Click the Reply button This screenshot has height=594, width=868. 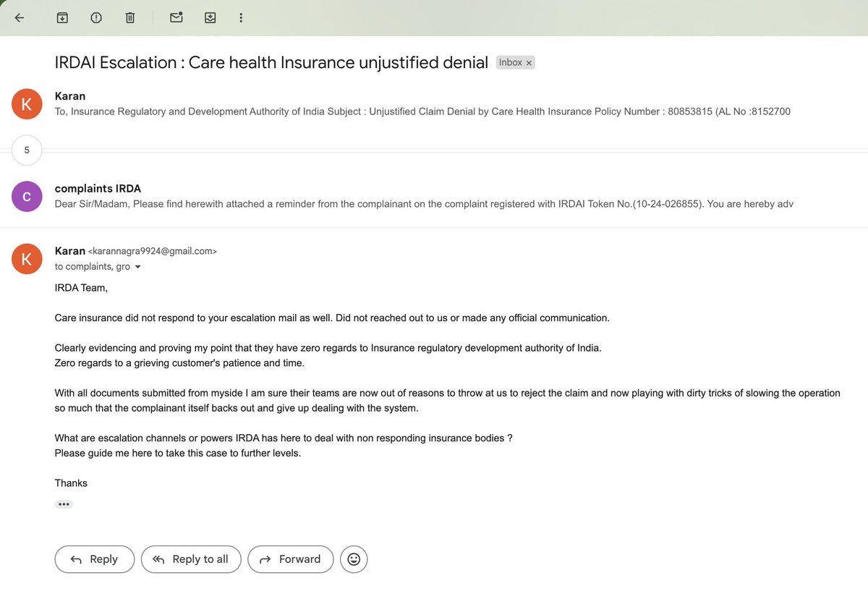coord(95,559)
